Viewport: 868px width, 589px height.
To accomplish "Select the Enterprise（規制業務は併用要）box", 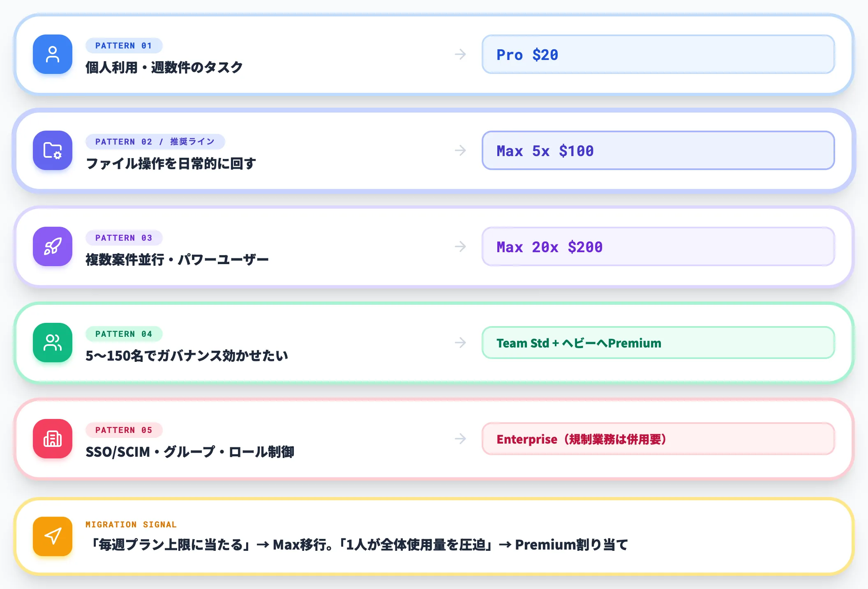I will tap(658, 439).
